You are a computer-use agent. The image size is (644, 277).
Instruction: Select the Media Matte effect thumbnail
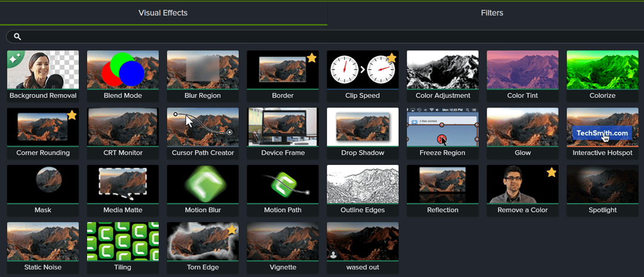pyautogui.click(x=123, y=184)
